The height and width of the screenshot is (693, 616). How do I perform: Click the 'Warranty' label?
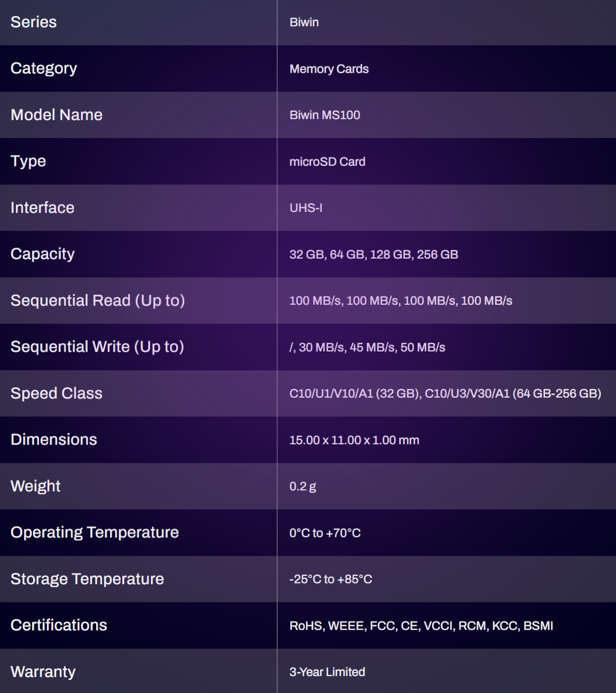[43, 672]
